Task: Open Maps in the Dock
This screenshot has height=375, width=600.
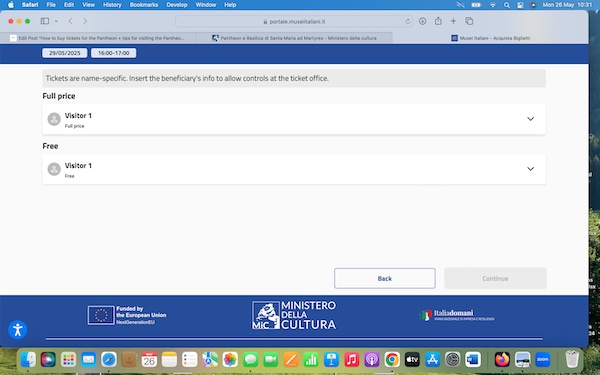Action: click(x=210, y=360)
